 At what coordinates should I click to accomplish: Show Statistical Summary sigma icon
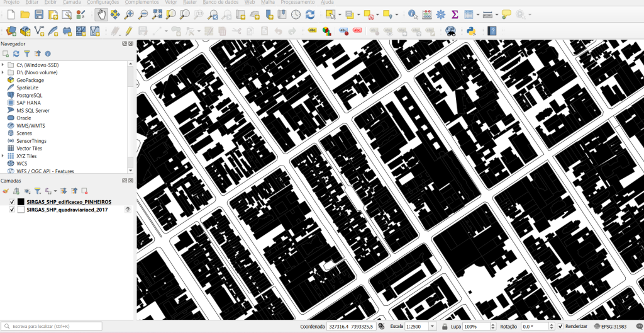pos(455,15)
